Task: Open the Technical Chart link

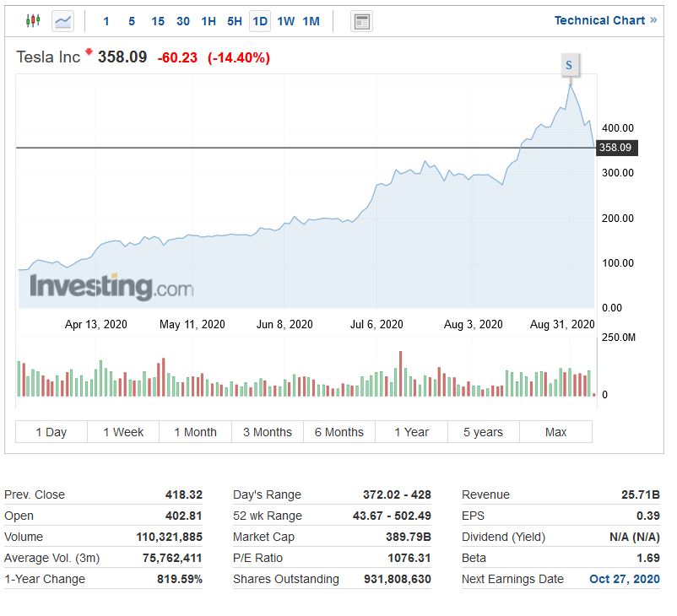Action: tap(606, 20)
